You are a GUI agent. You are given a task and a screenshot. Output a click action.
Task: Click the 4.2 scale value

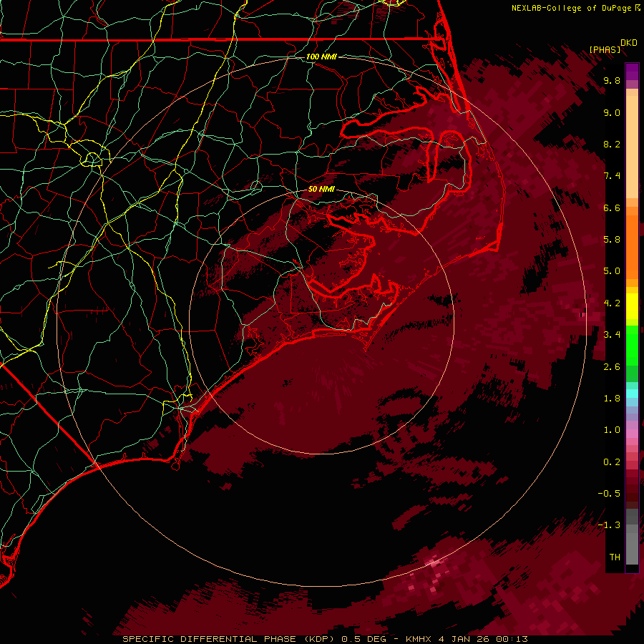pos(612,303)
